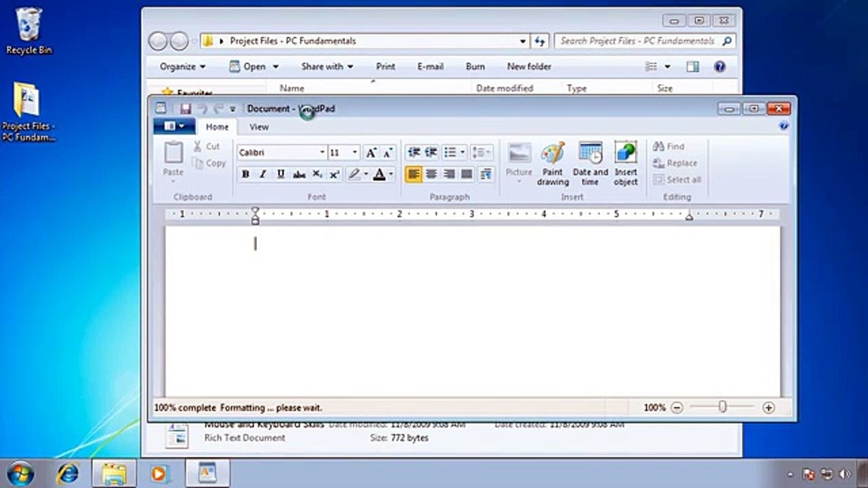Toggle Underline formatting
Image resolution: width=868 pixels, height=488 pixels.
(281, 174)
